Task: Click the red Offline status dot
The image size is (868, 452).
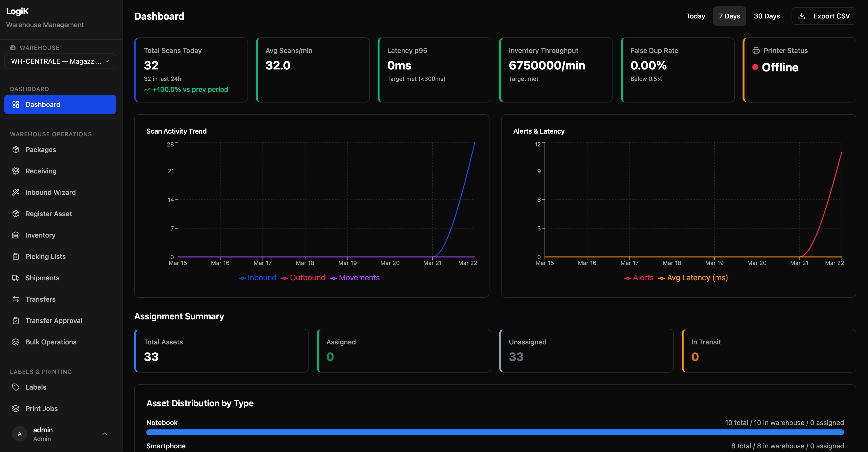Action: [x=755, y=67]
